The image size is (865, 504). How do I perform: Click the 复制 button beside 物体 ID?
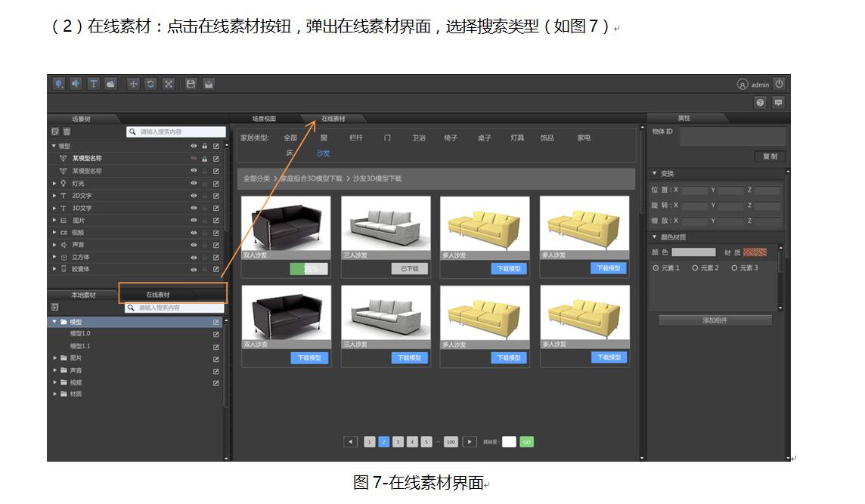pos(770,156)
